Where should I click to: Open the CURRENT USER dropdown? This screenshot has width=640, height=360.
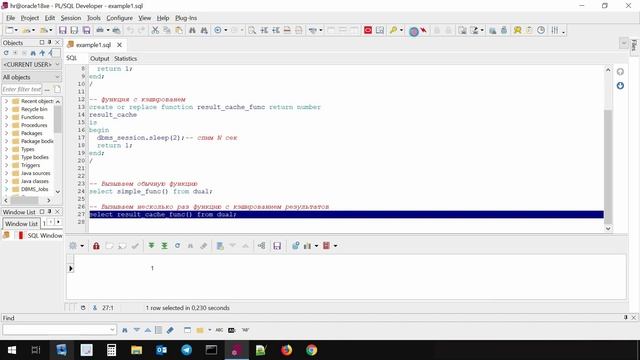[57, 64]
